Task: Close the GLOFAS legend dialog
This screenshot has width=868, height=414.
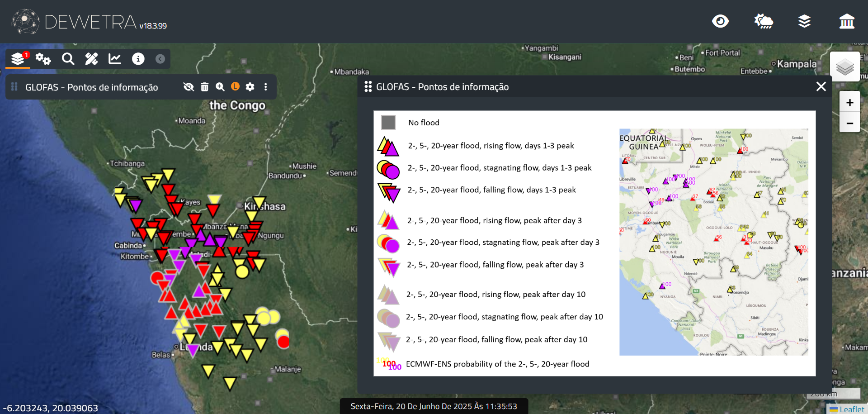Action: pos(821,86)
